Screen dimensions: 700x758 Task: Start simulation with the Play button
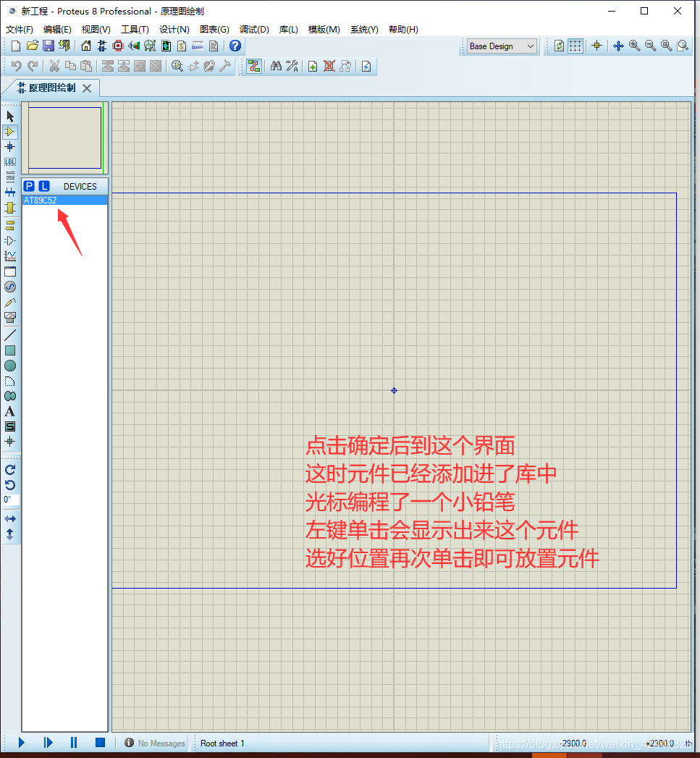coord(21,743)
